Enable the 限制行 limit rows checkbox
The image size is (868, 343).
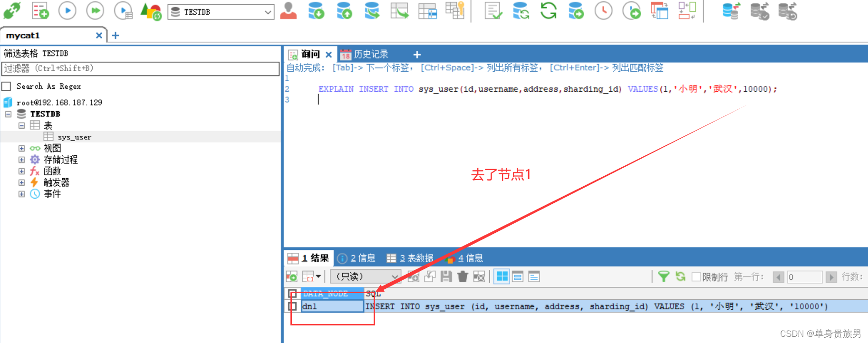tap(696, 276)
